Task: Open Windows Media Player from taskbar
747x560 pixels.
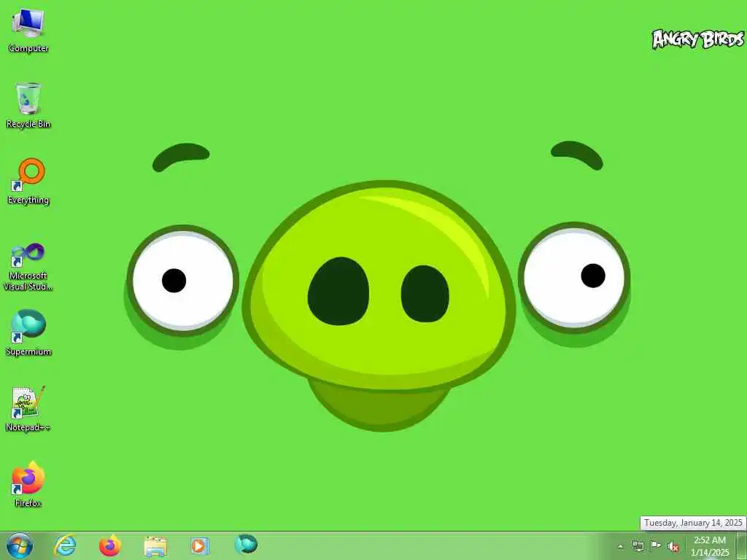Action: coord(199,545)
